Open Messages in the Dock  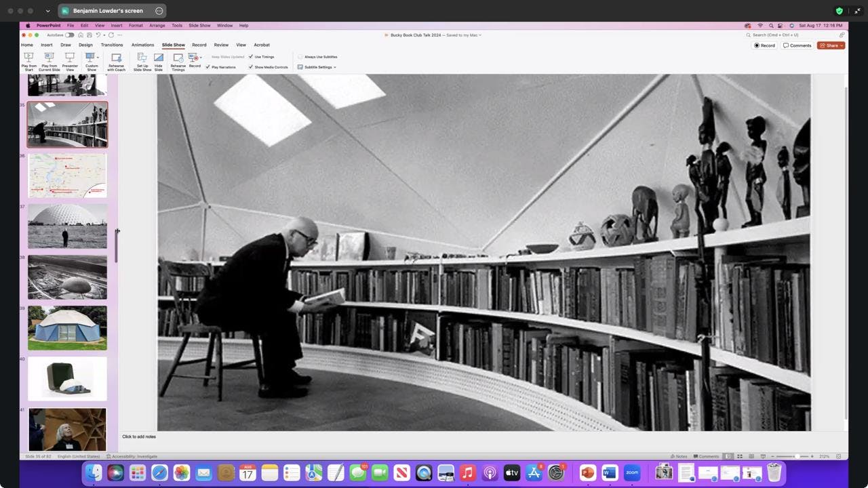click(x=357, y=472)
